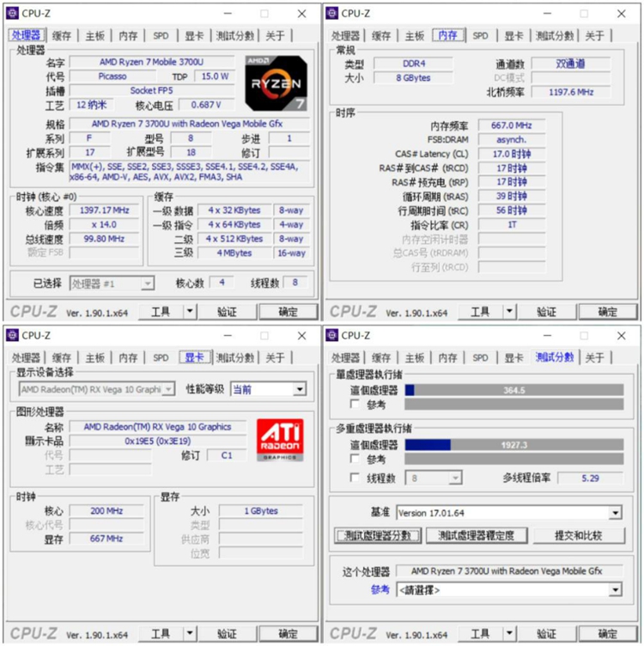The width and height of the screenshot is (644, 646).
Task: Click the instruction set list field
Action: pos(190,172)
